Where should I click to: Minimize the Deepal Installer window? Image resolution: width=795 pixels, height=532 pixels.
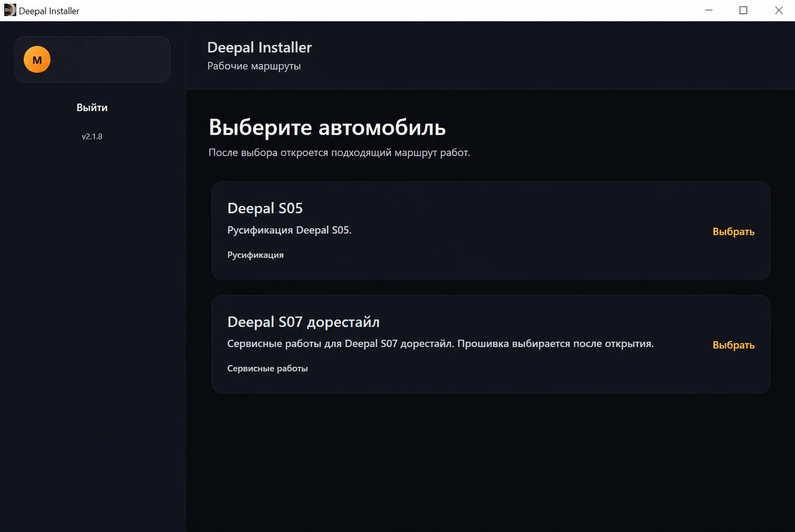[x=709, y=10]
